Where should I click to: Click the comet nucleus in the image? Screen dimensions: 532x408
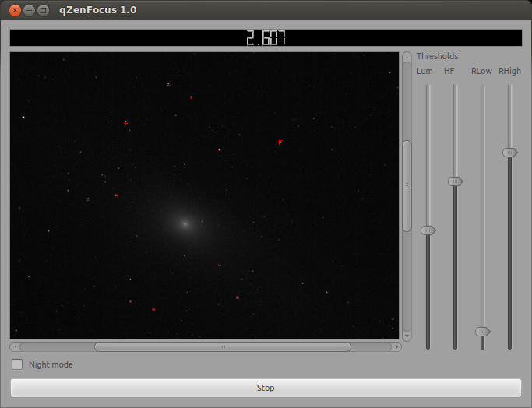click(185, 223)
